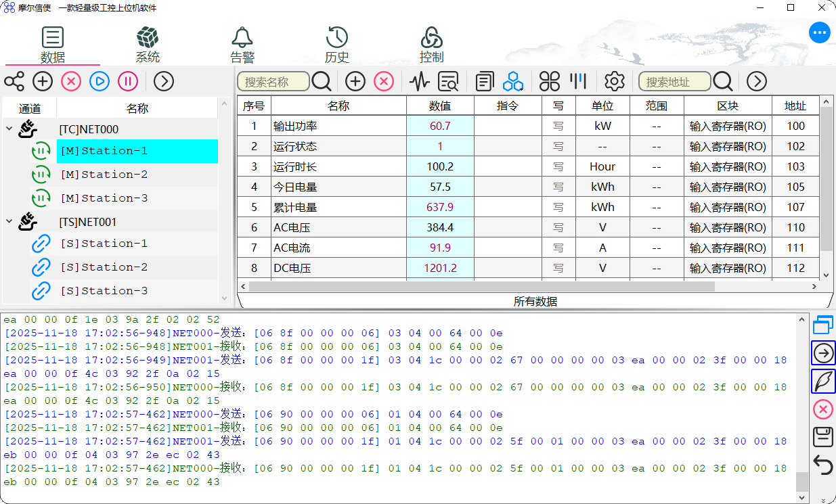Click the 区块 column header
Screen dimensions: 836x504
(728, 106)
